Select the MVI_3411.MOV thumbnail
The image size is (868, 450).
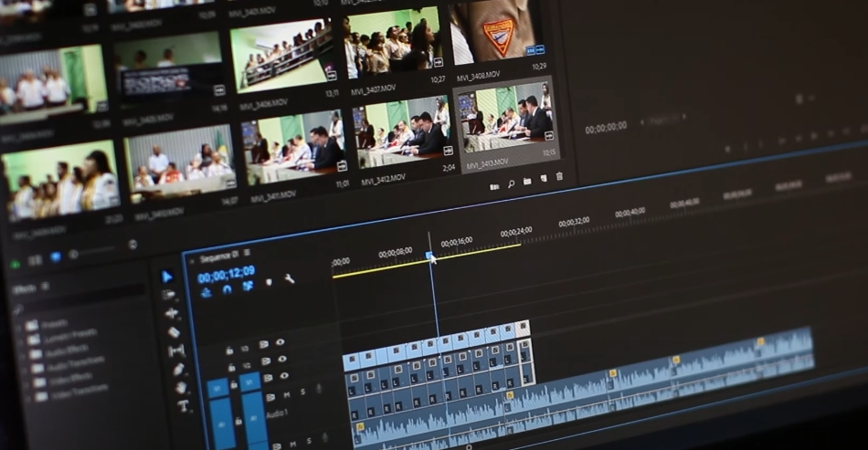(x=294, y=148)
